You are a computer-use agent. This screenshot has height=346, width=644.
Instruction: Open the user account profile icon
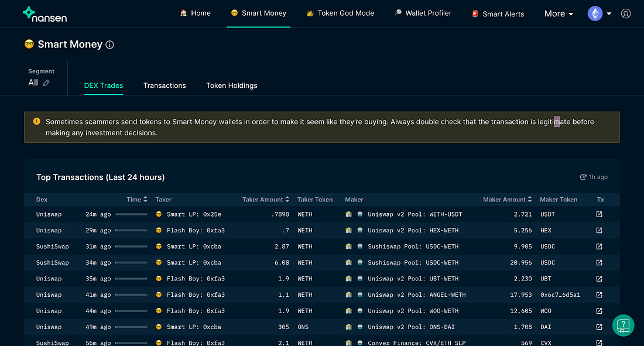(625, 13)
